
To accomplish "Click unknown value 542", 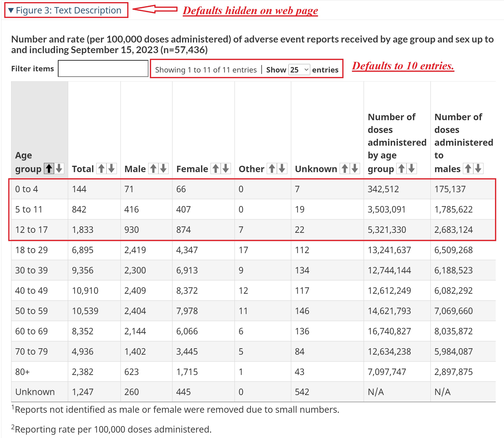I will [x=302, y=392].
